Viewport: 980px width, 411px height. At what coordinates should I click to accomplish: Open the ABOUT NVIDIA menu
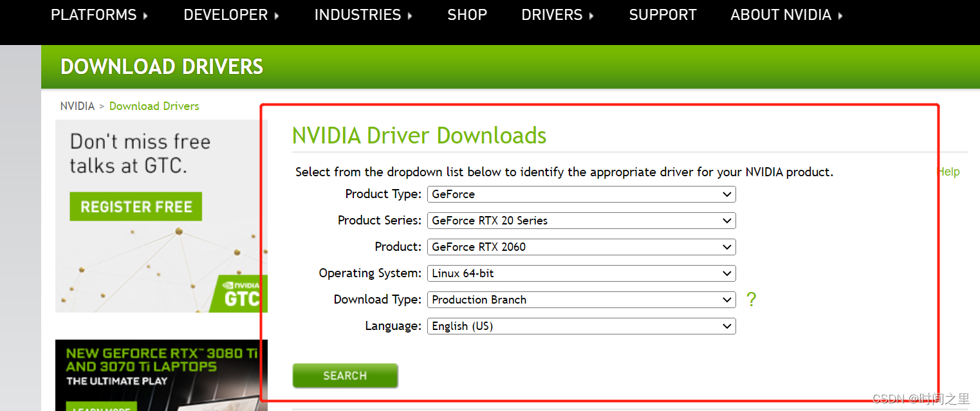[x=786, y=15]
